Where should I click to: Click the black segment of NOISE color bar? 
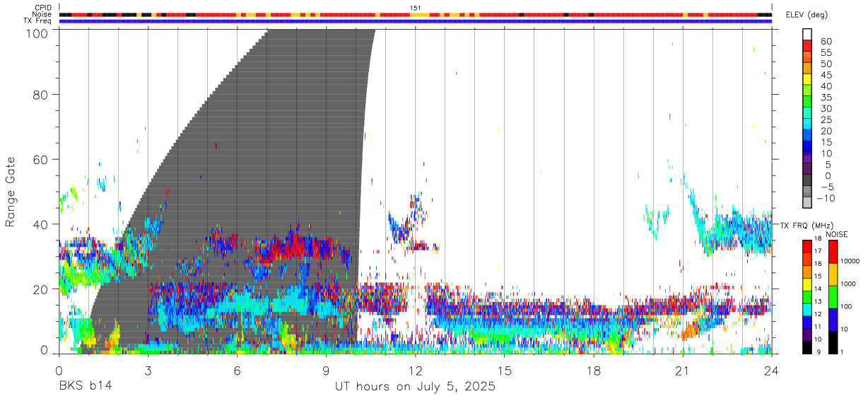pos(833,342)
